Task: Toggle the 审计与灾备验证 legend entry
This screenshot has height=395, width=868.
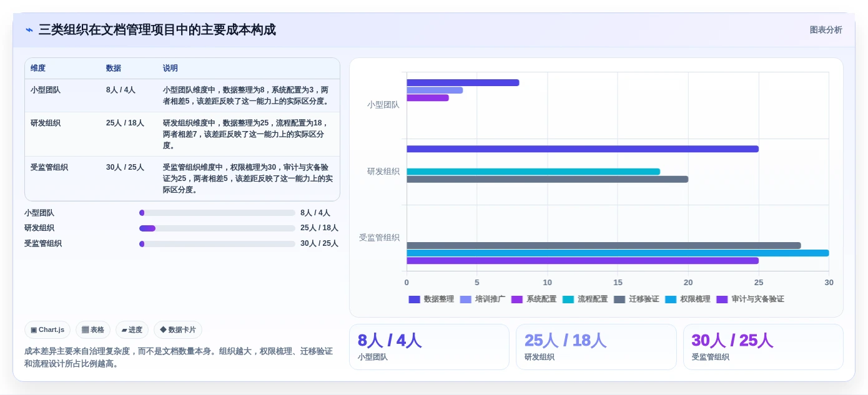Action: [x=750, y=300]
